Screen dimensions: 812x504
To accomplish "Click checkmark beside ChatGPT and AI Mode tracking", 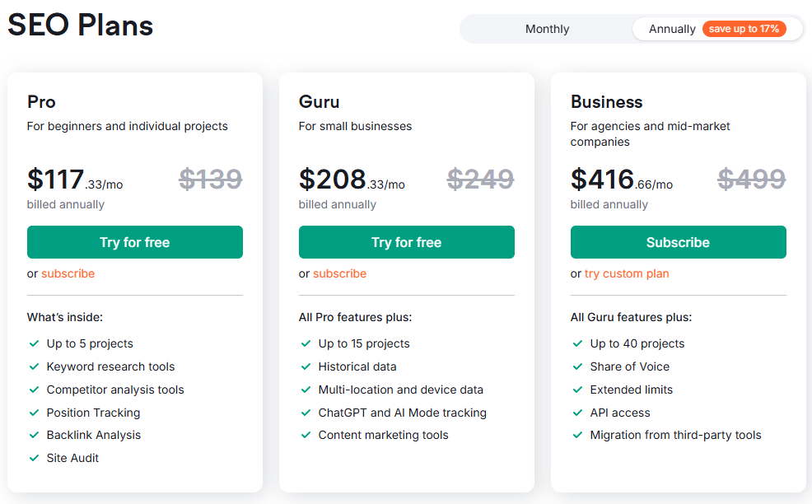I will [306, 413].
